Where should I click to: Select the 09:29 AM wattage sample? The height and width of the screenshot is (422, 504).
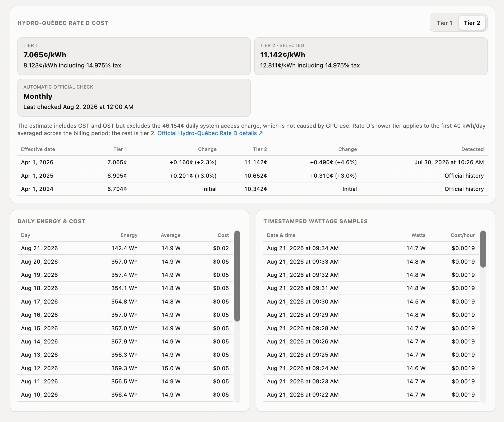pyautogui.click(x=371, y=315)
